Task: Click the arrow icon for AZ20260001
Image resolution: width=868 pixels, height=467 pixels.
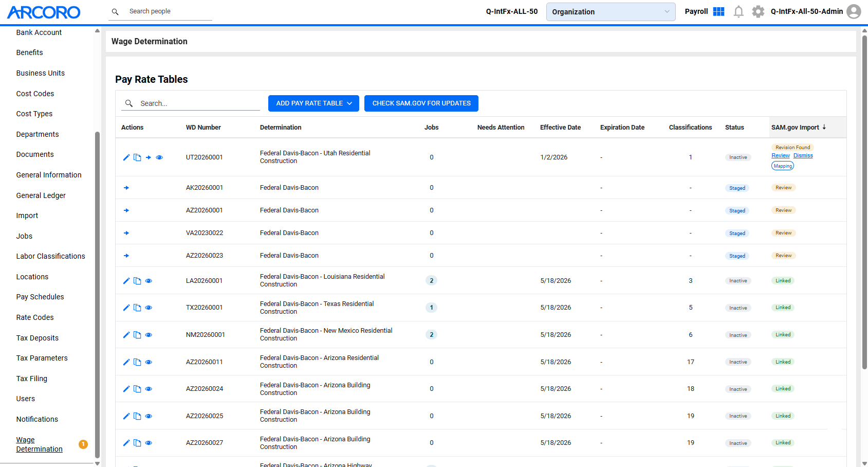Action: (126, 210)
